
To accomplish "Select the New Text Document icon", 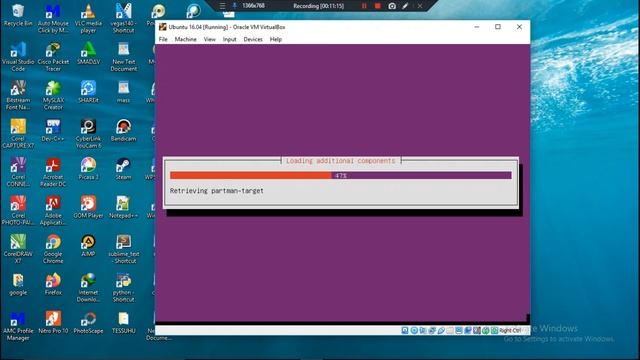I will 123,56.
